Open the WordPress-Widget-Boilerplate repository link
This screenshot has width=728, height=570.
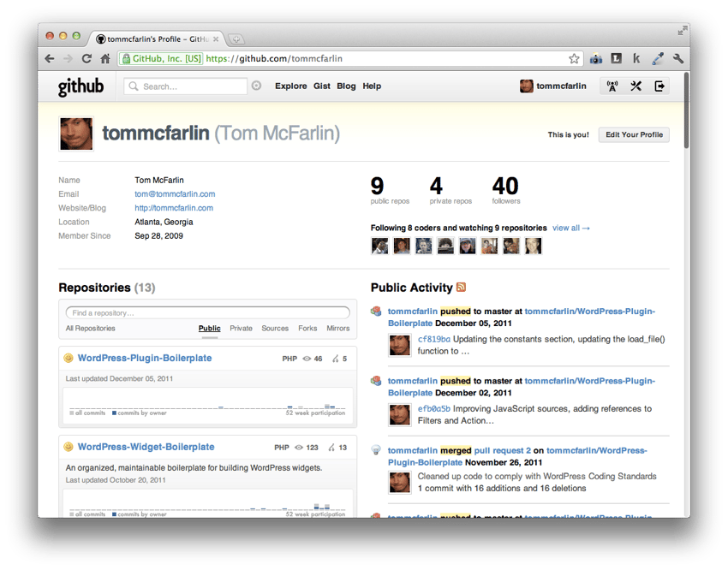click(146, 447)
